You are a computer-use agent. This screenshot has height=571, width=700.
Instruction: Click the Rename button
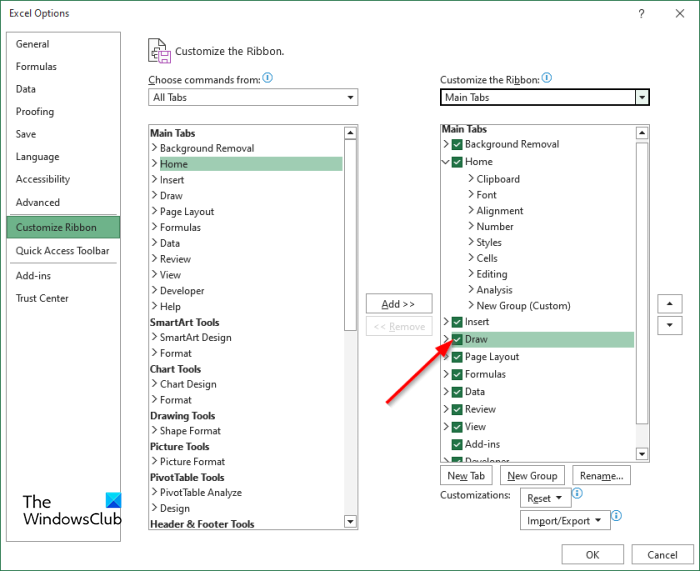pos(601,476)
